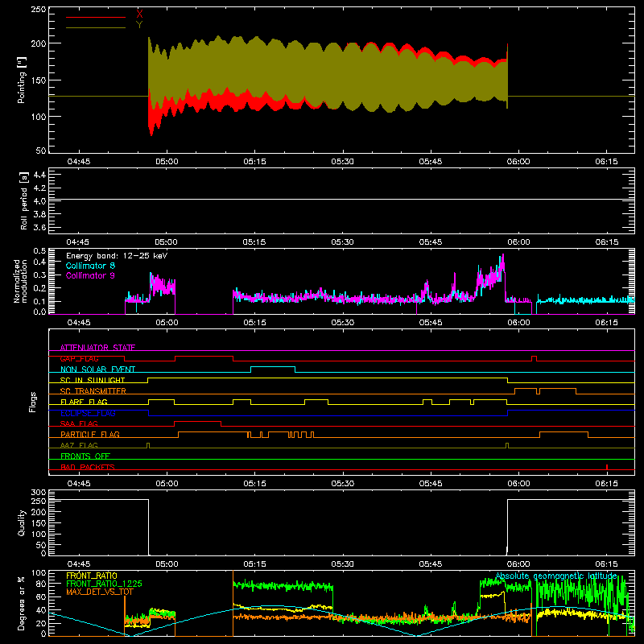Click the 0.3 tick on modulation axis
Screen dimensions: 644x644
tap(39, 275)
